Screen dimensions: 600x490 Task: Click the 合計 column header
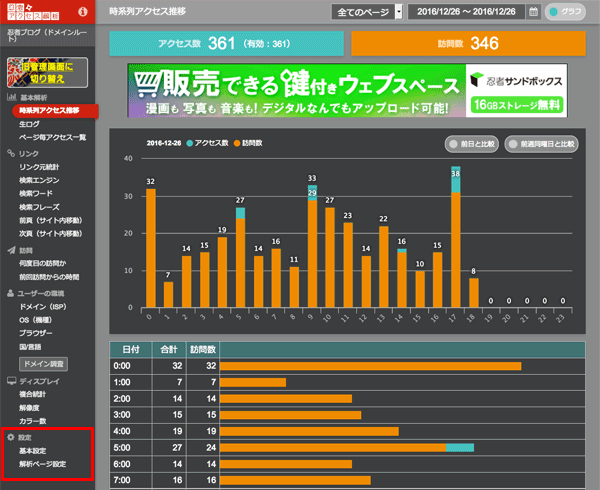tap(169, 350)
